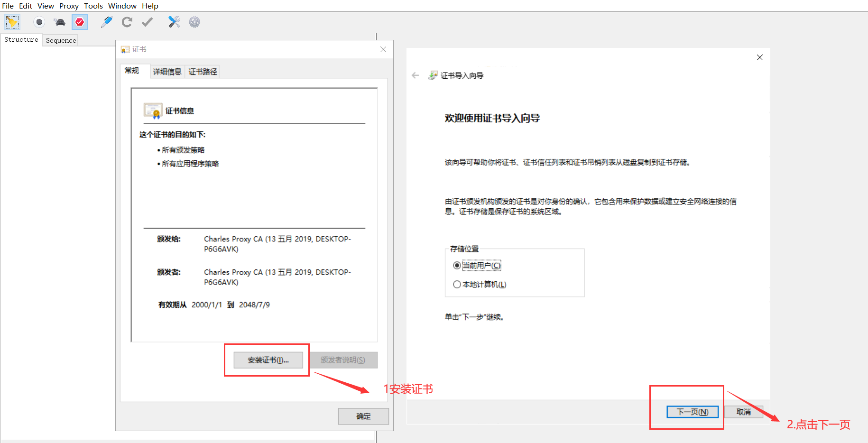Close the 证书 certificate dialog
This screenshot has height=443, width=868.
pos(383,49)
